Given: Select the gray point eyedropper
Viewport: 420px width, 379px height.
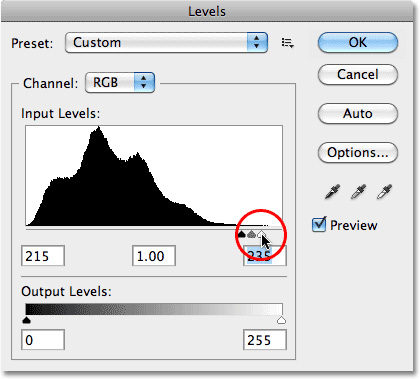Looking at the screenshot, I should pos(358,192).
